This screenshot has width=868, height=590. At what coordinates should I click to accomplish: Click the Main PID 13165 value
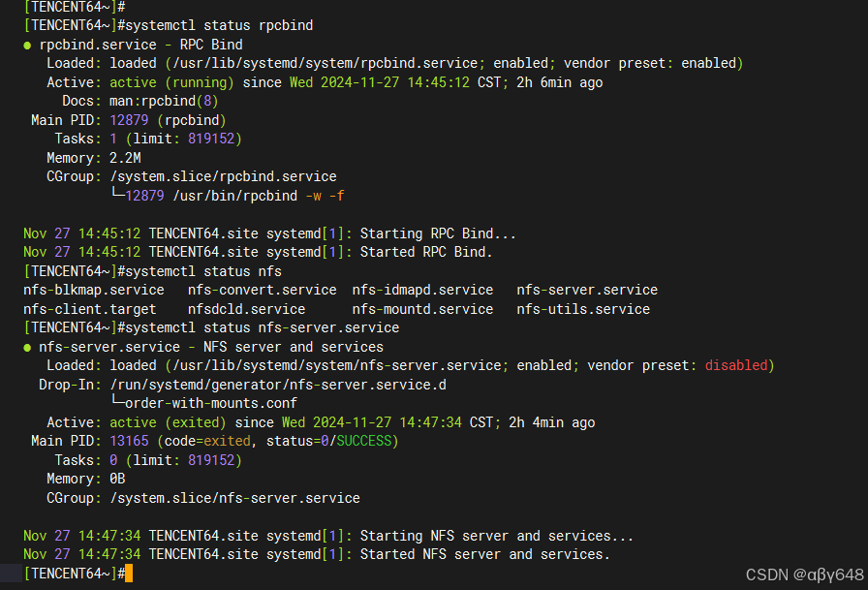pyautogui.click(x=129, y=441)
